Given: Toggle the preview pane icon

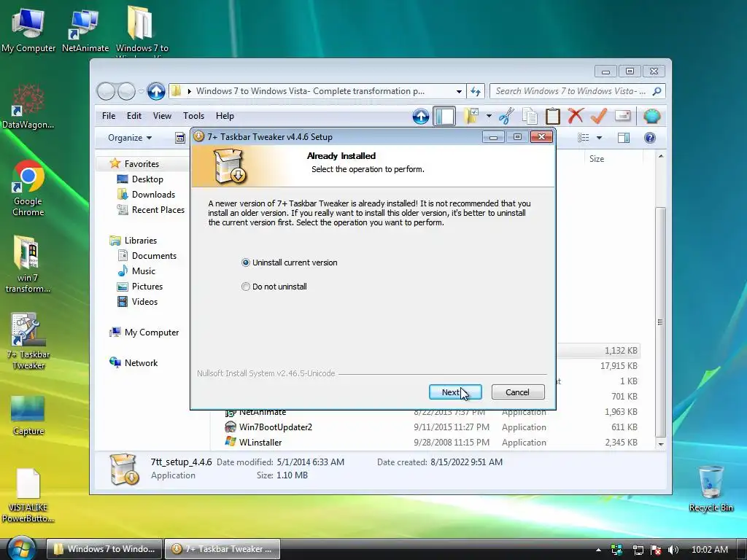Looking at the screenshot, I should (624, 138).
